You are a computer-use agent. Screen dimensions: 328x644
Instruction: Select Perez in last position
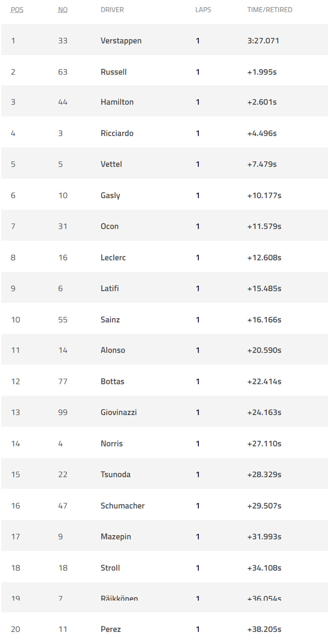pyautogui.click(x=111, y=629)
